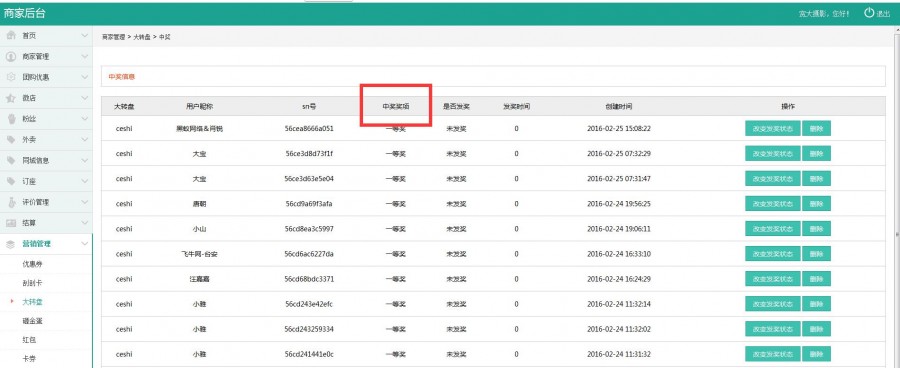The height and width of the screenshot is (368, 900).
Task: Click 改变发奖状态 for sn 56cd243259334
Action: click(x=773, y=329)
